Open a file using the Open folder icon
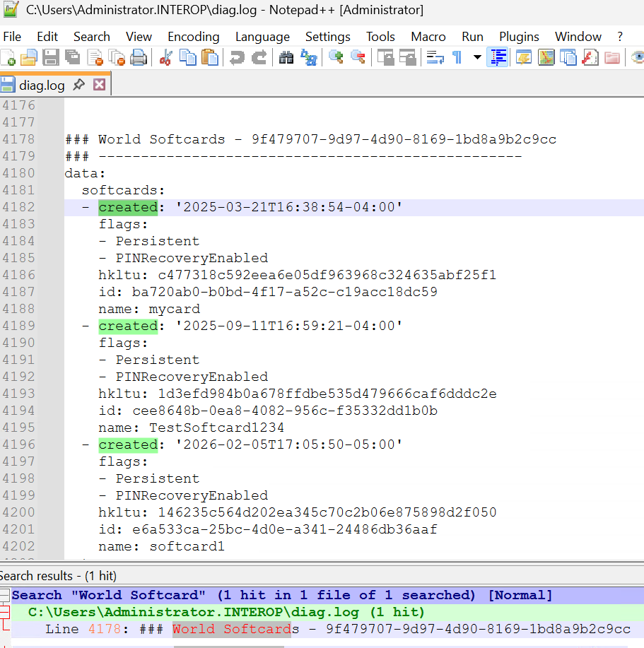 click(x=28, y=57)
